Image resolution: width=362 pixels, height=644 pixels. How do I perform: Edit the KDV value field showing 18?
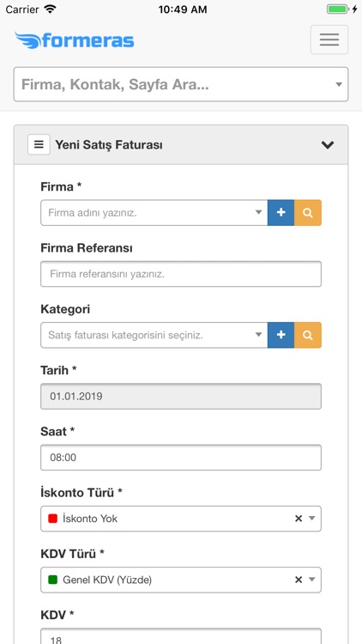pyautogui.click(x=181, y=636)
